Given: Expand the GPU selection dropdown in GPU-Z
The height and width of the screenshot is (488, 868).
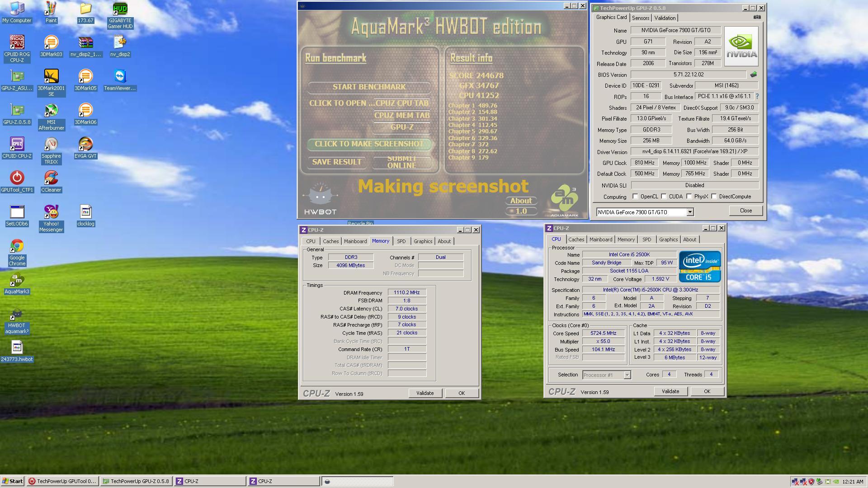Looking at the screenshot, I should [x=690, y=212].
